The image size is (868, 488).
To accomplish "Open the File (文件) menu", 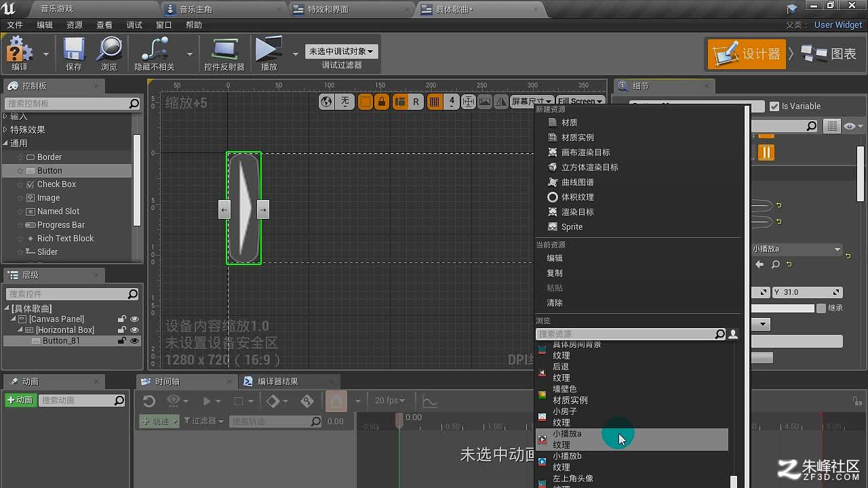I will click(15, 25).
